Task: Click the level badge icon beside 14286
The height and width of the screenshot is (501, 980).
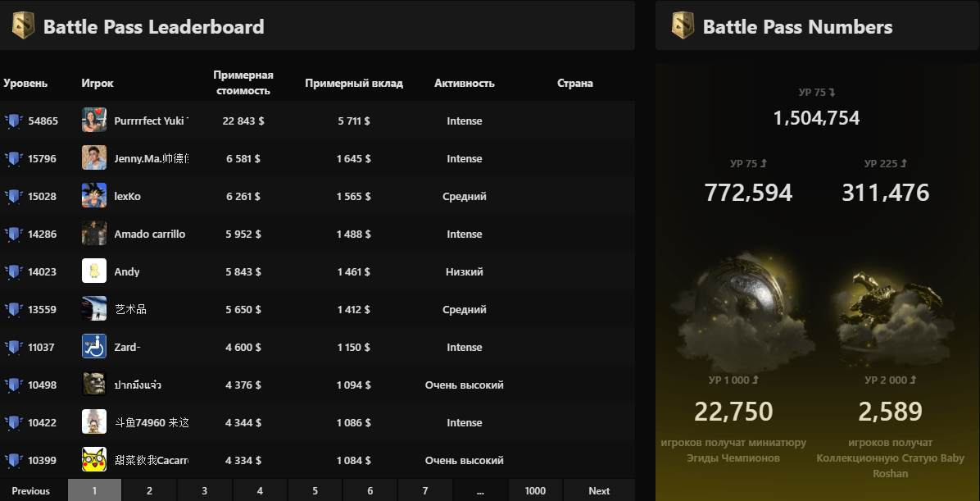Action: [x=13, y=234]
